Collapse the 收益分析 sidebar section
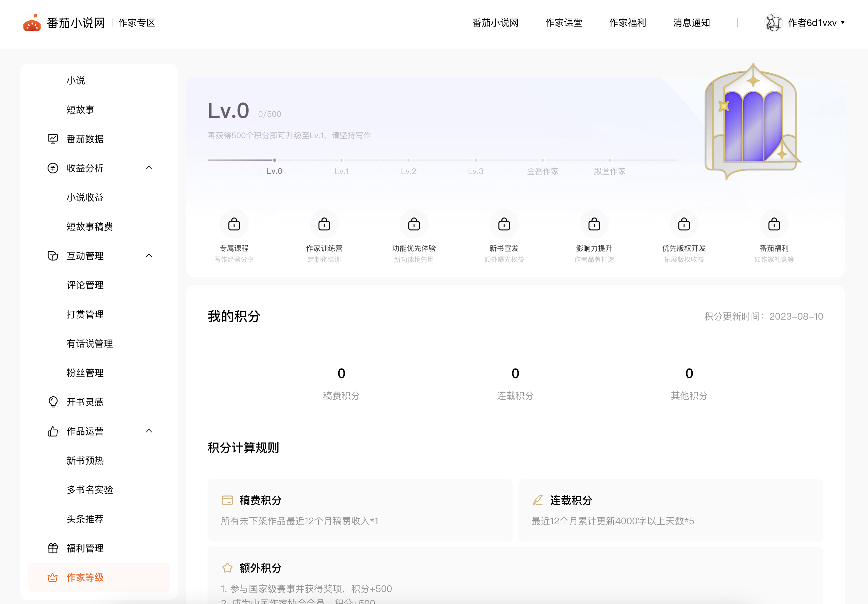The height and width of the screenshot is (604, 868). coord(149,168)
